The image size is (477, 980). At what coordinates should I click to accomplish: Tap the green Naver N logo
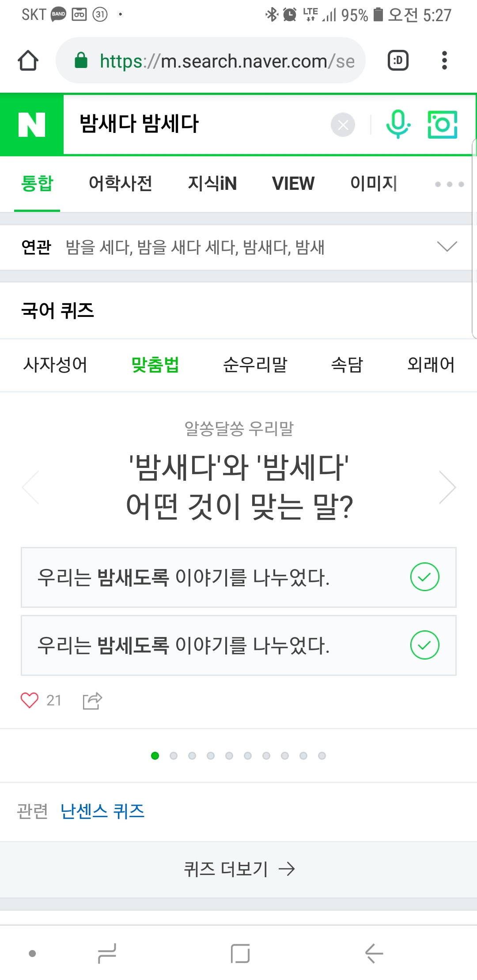coord(32,124)
